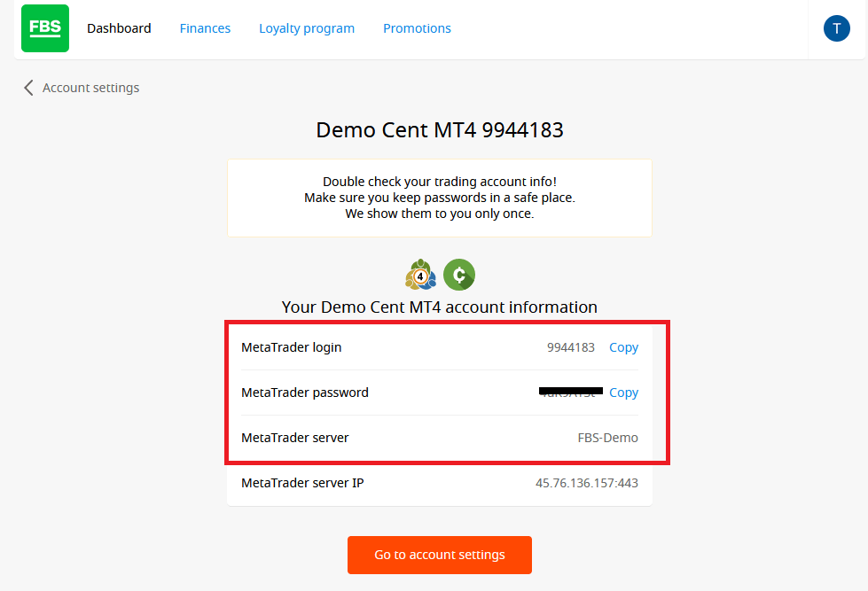Click the green Cent account icon
868x591 pixels.
[x=459, y=276]
